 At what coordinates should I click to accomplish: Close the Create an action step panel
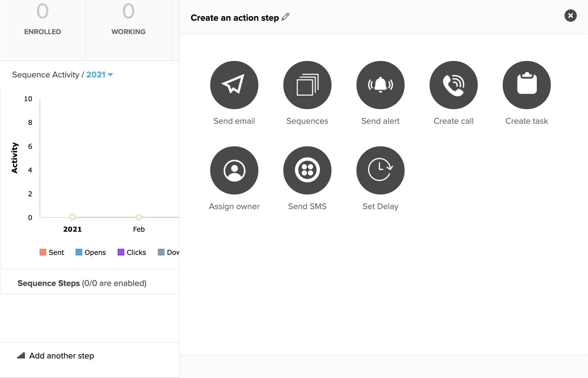[x=570, y=16]
